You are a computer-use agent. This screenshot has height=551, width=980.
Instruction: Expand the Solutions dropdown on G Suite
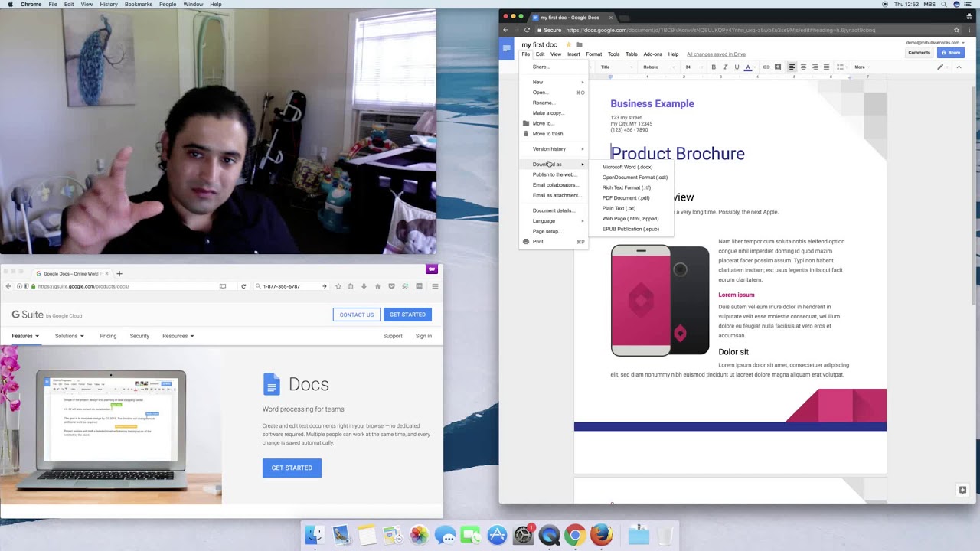tap(69, 336)
